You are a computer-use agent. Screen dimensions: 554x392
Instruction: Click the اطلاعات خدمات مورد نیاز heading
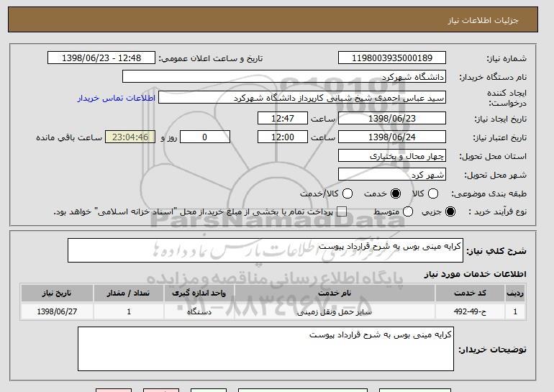(x=475, y=274)
